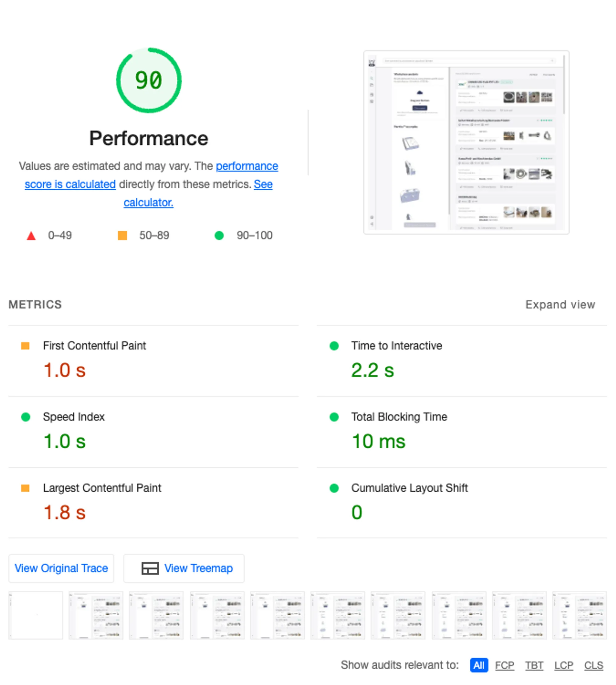Filter audits by LCP
This screenshot has height=685, width=616.
[x=564, y=665]
